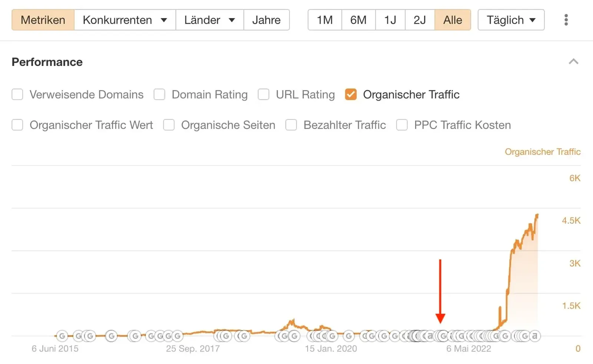Enable the Verweisende Domains checkbox
Viewport: 593px width, 364px height.
(17, 95)
